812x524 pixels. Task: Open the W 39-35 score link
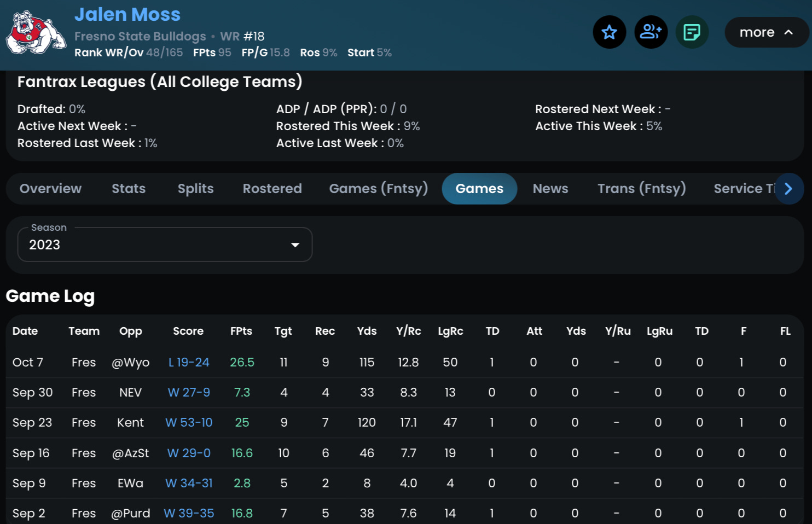[x=189, y=514]
